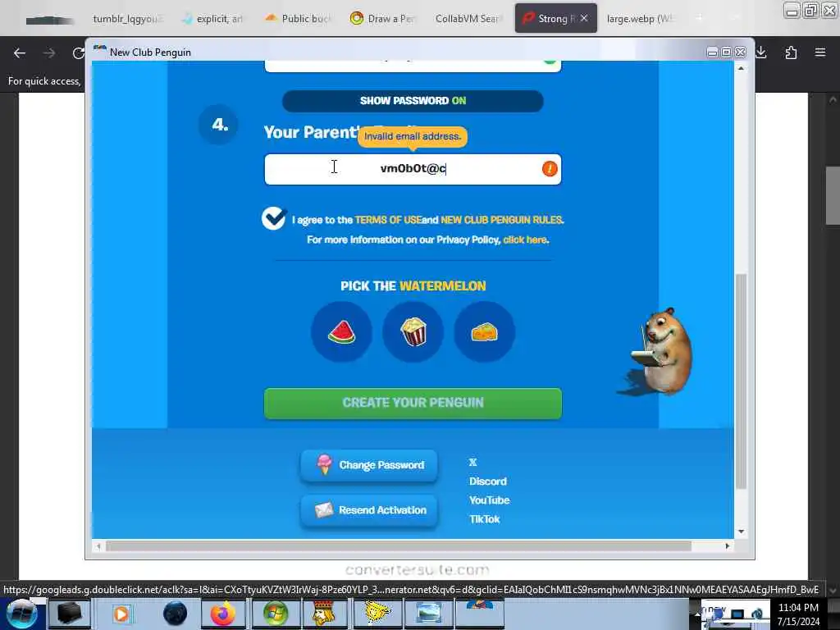Switch to the Public bucket tab
Image resolution: width=840 pixels, height=630 pixels.
pyautogui.click(x=299, y=19)
